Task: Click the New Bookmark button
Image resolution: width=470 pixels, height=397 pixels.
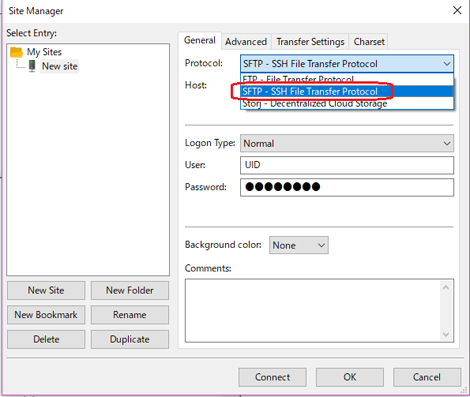Action: 46,315
